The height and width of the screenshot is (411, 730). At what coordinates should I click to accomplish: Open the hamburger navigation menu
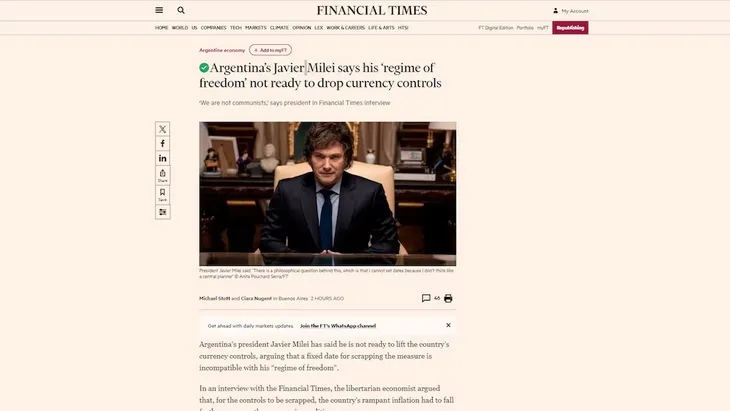click(x=159, y=10)
